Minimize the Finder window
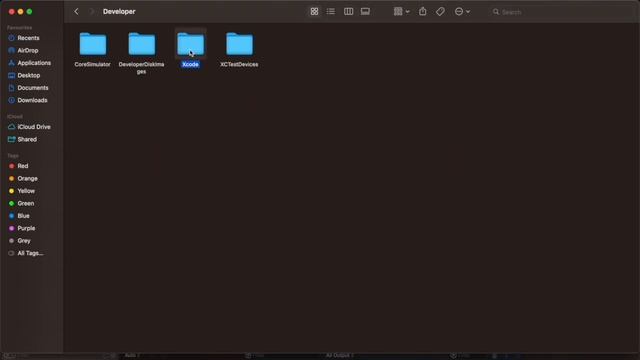This screenshot has width=640, height=360. [20, 12]
